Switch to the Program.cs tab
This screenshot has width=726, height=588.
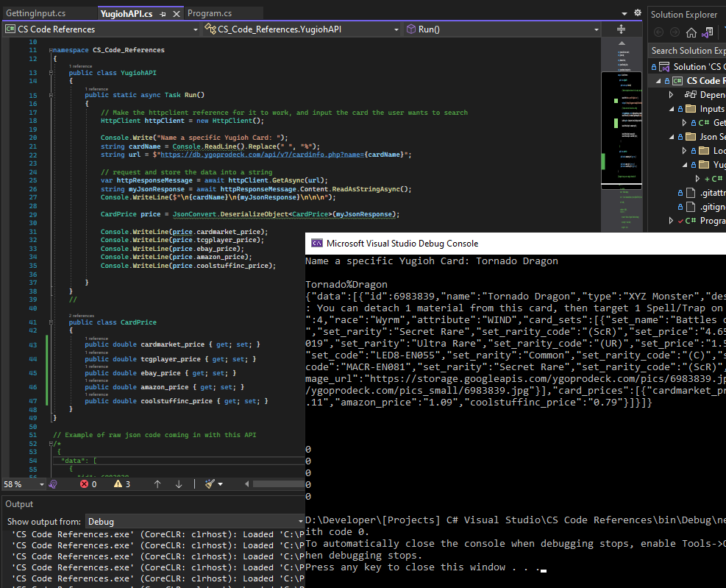(x=210, y=13)
